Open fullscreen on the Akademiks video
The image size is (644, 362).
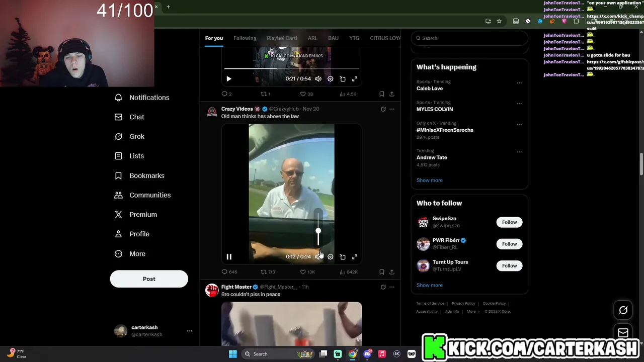coord(355,79)
